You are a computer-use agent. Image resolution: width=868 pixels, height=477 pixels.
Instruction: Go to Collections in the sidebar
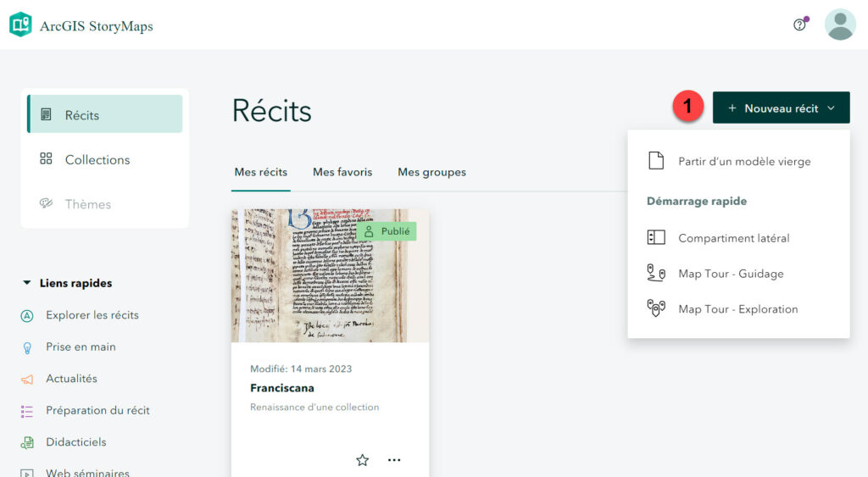coord(97,159)
